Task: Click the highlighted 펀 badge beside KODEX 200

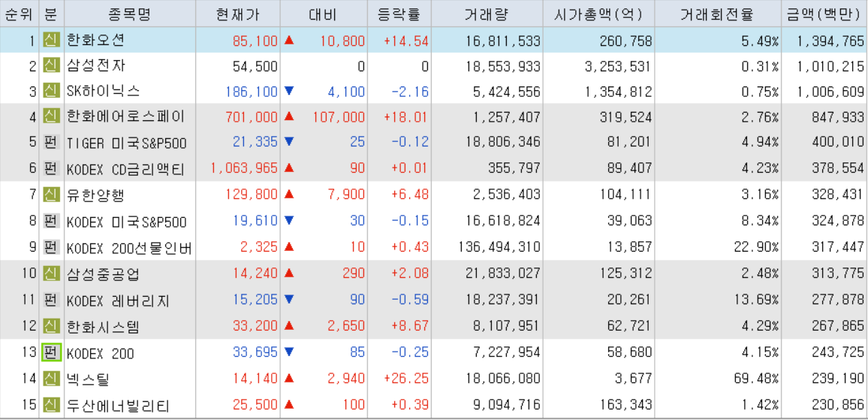Action: click(51, 352)
